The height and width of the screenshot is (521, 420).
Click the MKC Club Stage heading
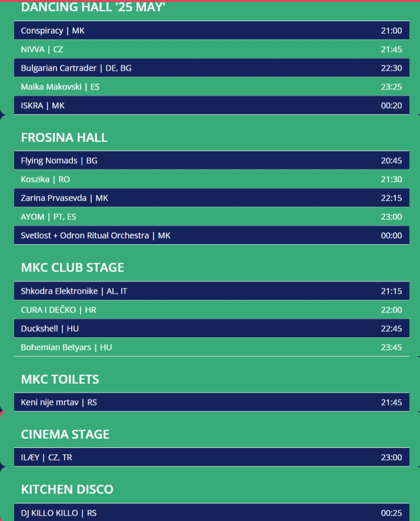72,267
